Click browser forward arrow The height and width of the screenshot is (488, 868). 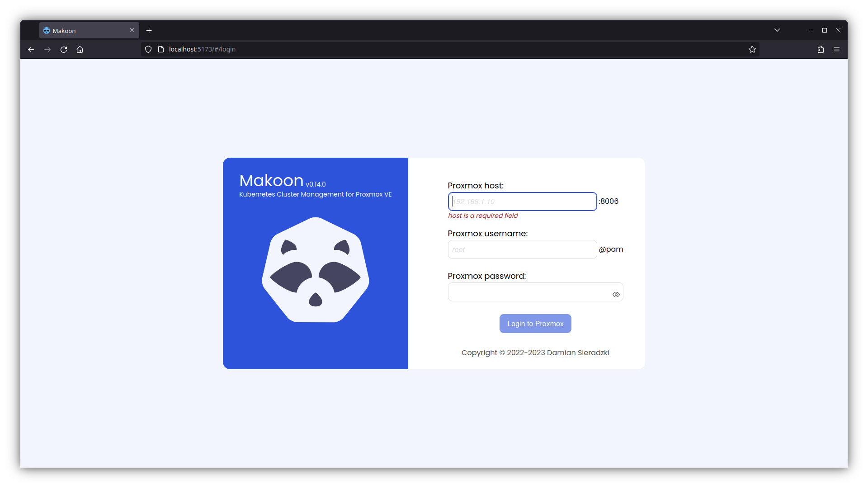[47, 49]
